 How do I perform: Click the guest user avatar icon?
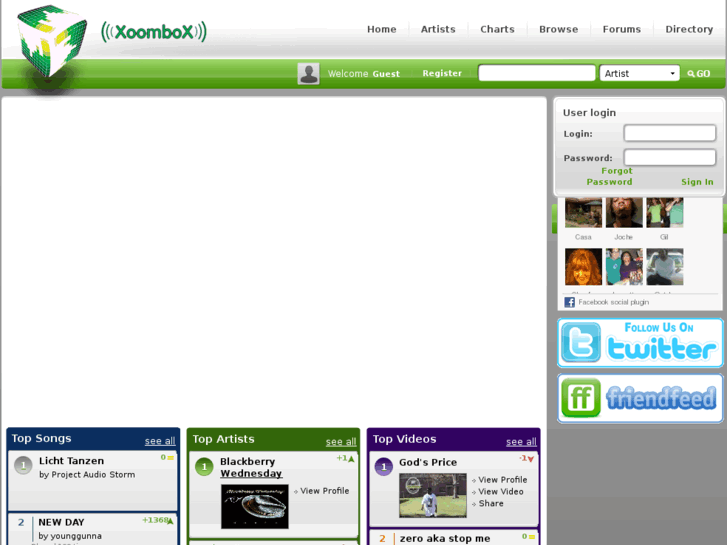click(308, 74)
